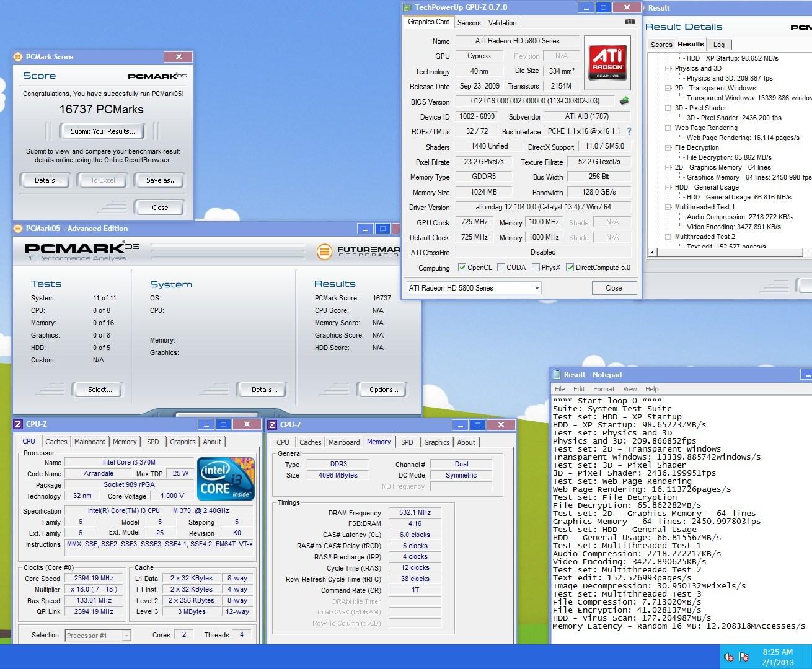Toggle the CUDA checkbox in GPU-Z

click(501, 268)
